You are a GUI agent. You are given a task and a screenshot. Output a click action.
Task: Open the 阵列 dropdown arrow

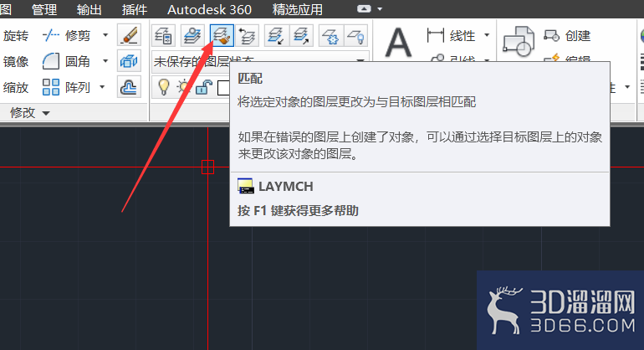pyautogui.click(x=102, y=87)
